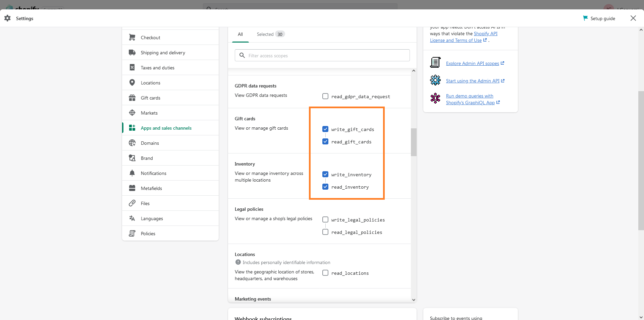644x320 pixels.
Task: Click the search magnifier icon in filter box
Action: (x=242, y=55)
